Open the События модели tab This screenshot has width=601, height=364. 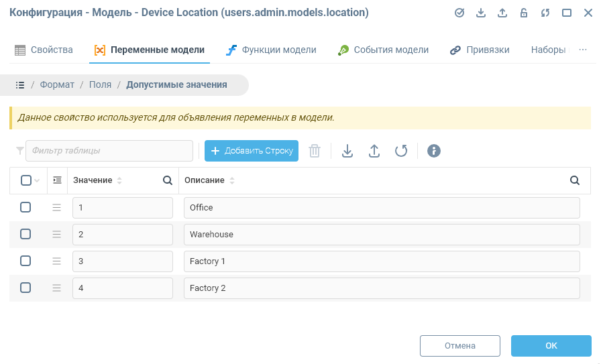point(383,50)
